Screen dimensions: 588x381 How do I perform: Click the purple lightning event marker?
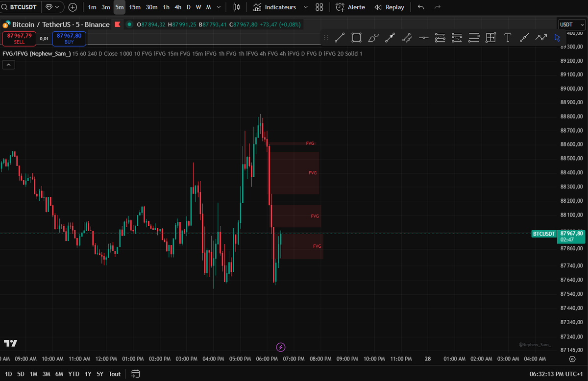281,347
